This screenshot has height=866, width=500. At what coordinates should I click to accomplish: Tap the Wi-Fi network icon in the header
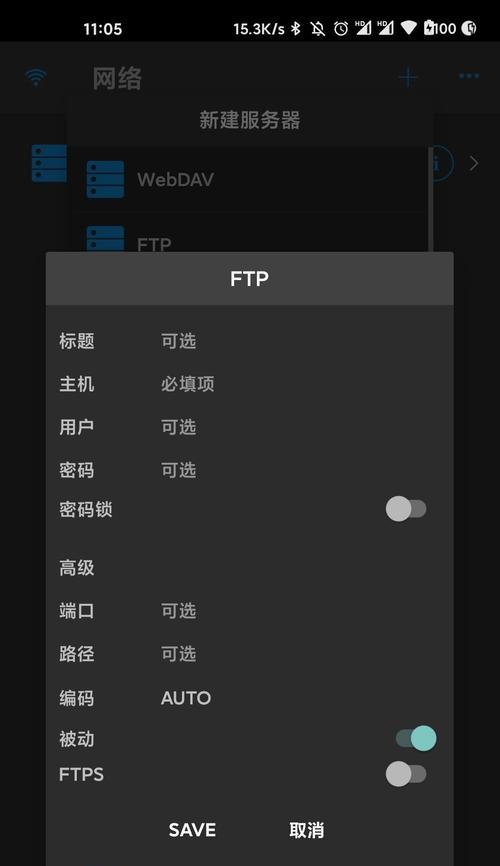36,77
